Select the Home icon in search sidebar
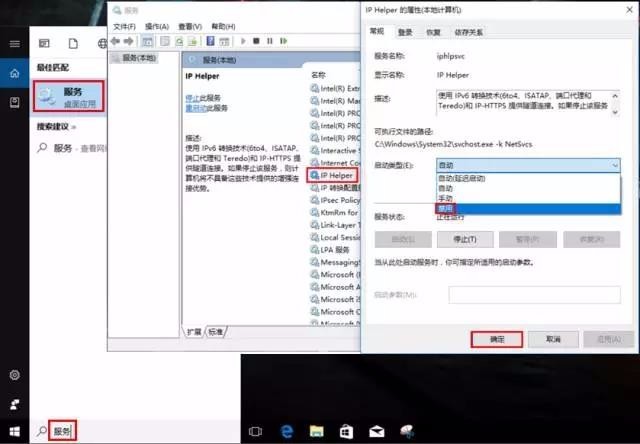 coord(15,73)
